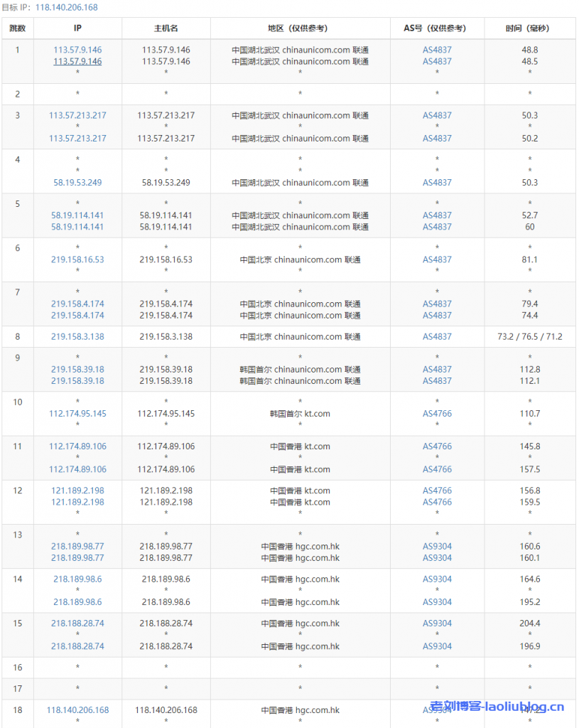Open the 218.189.98.6 link in hop 14
Screen dimensions: 579x728
77,579
